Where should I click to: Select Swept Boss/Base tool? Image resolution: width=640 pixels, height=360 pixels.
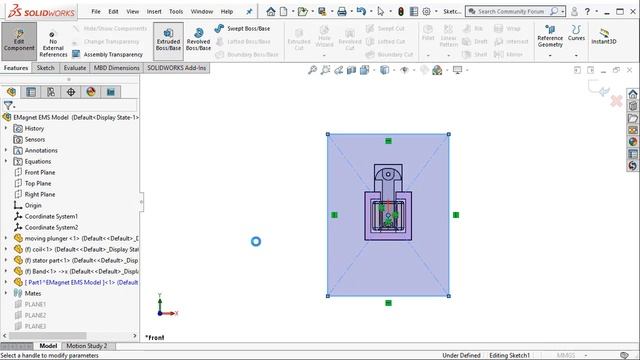click(x=242, y=29)
